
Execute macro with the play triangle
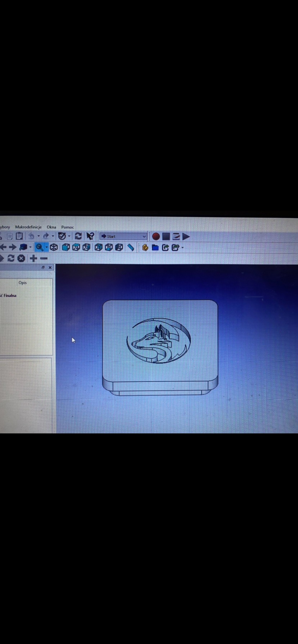coord(186,236)
